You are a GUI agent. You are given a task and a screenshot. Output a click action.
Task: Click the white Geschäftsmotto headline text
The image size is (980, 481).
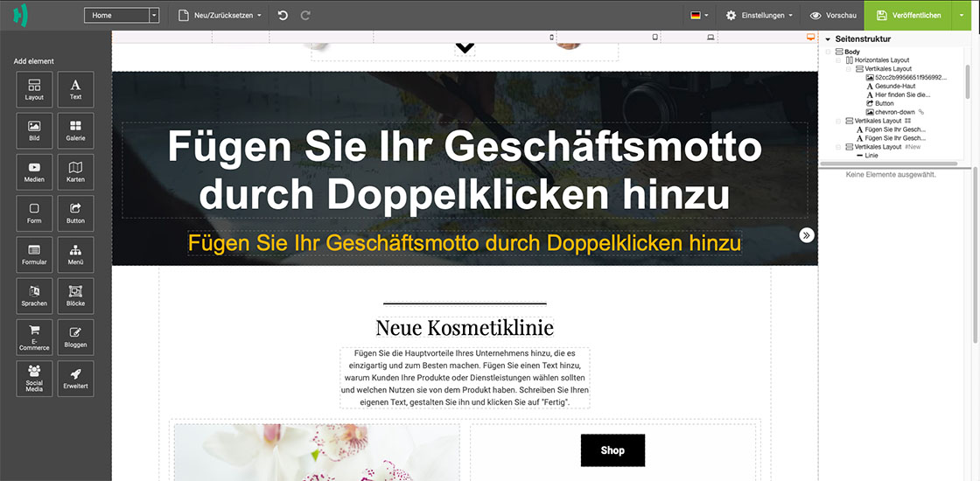click(x=465, y=171)
